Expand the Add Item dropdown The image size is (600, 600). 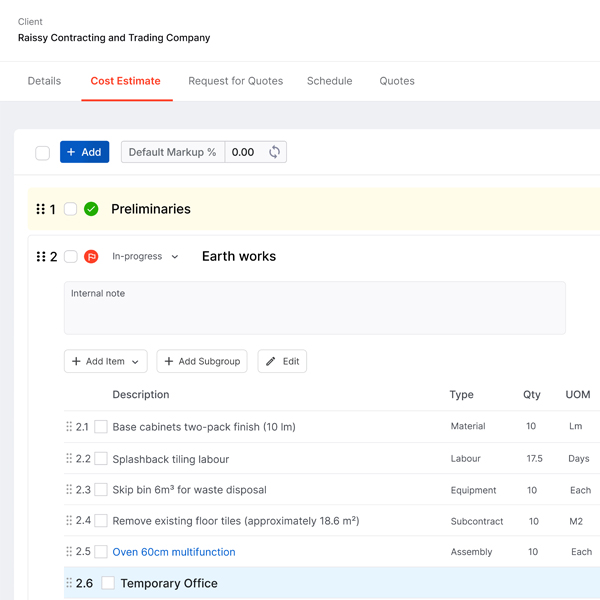tap(106, 361)
